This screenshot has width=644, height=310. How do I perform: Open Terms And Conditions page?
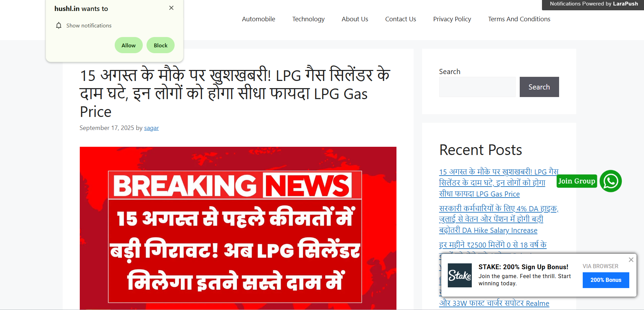point(519,19)
